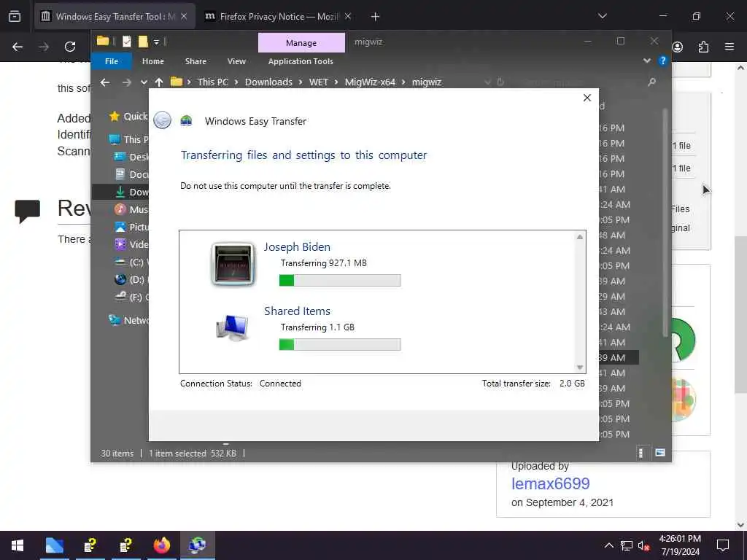This screenshot has height=560, width=747.
Task: Open Customize Quick Access Toolbar dropdown
Action: coord(156,42)
